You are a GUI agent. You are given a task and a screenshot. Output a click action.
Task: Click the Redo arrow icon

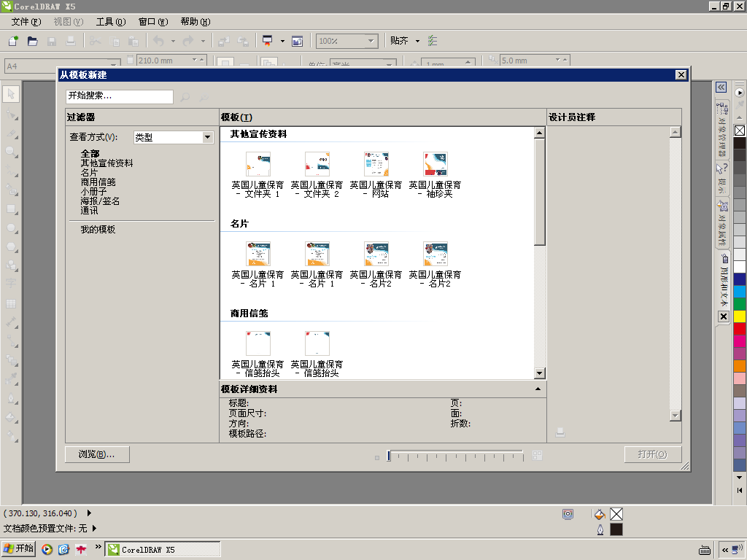pos(188,41)
